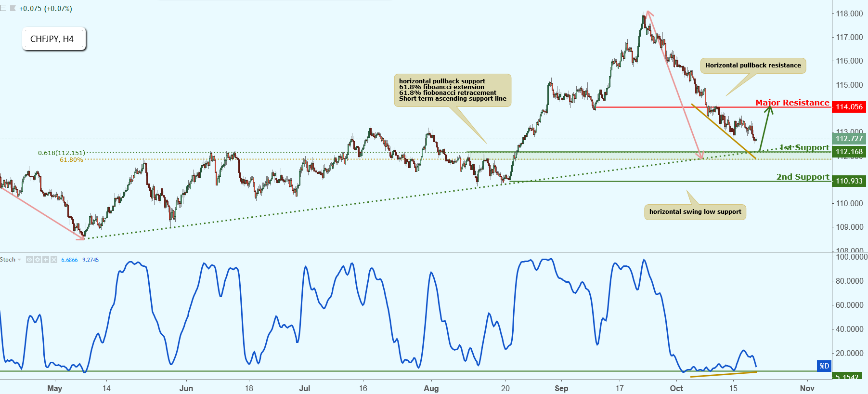Image resolution: width=868 pixels, height=394 pixels.
Task: Click the Oct label on the time axis
Action: tap(676, 388)
